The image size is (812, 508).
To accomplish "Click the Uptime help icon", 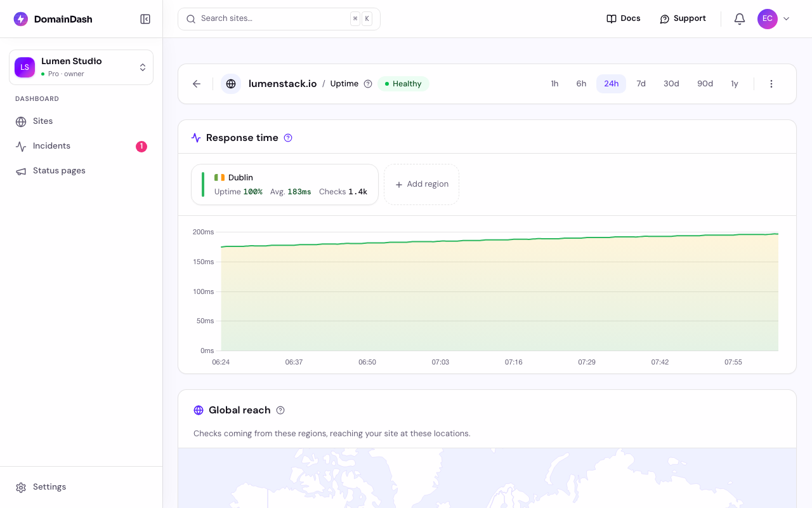I will [368, 84].
